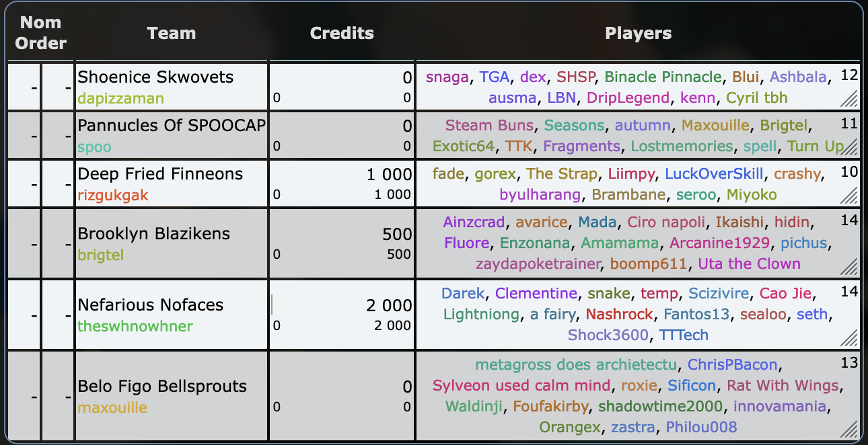Select team name Shoenice Skwovets

[x=155, y=77]
